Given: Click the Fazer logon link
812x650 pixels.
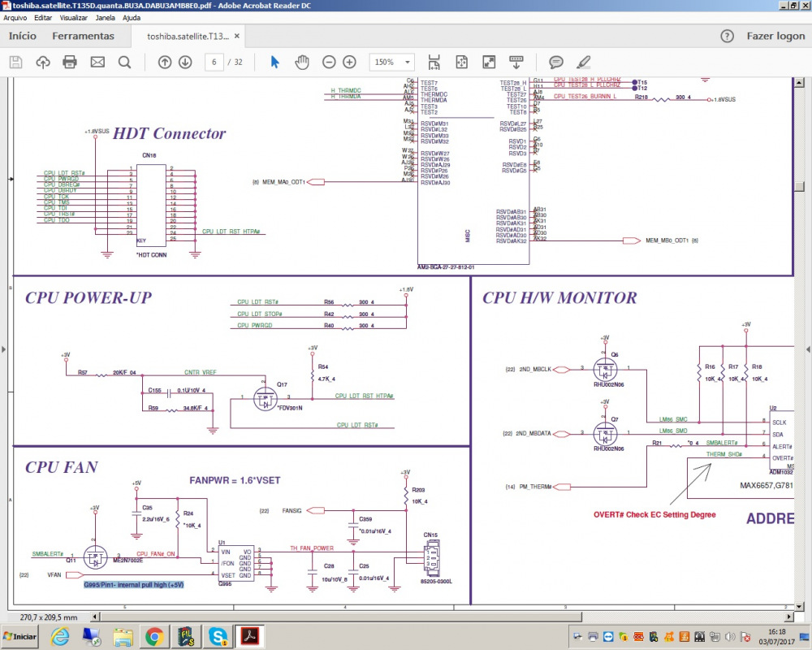Looking at the screenshot, I should (x=775, y=36).
